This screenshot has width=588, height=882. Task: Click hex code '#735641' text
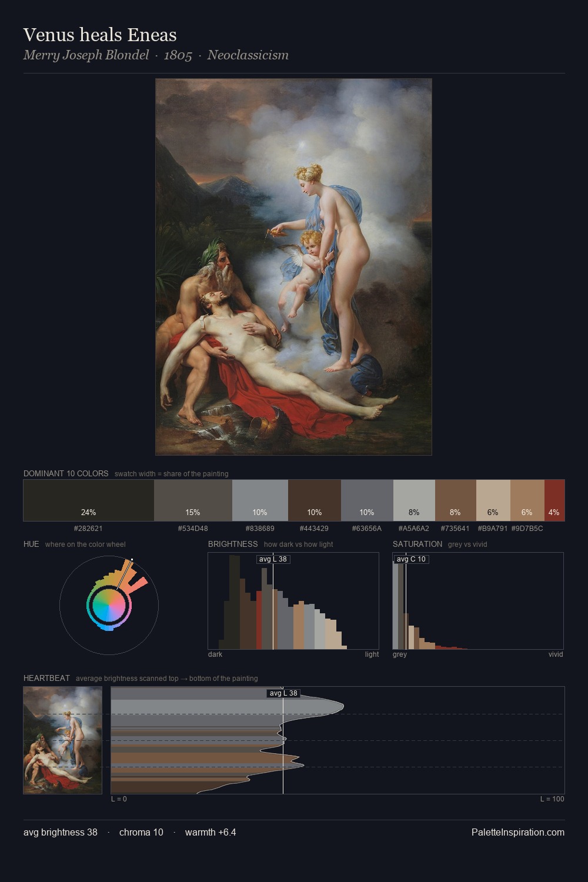pyautogui.click(x=455, y=528)
